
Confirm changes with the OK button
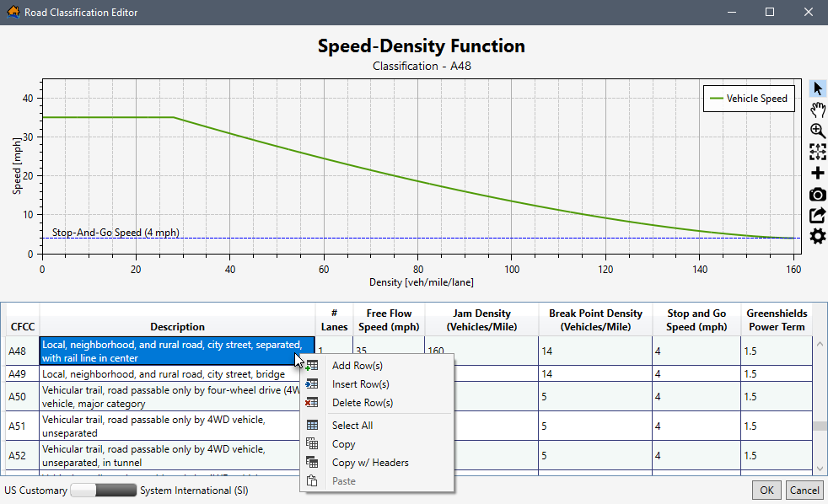pos(766,490)
